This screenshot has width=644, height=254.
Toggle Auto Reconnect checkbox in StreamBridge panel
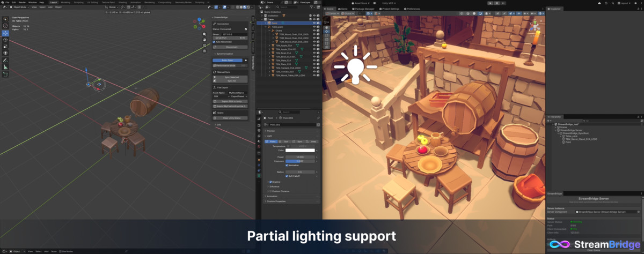tap(214, 42)
